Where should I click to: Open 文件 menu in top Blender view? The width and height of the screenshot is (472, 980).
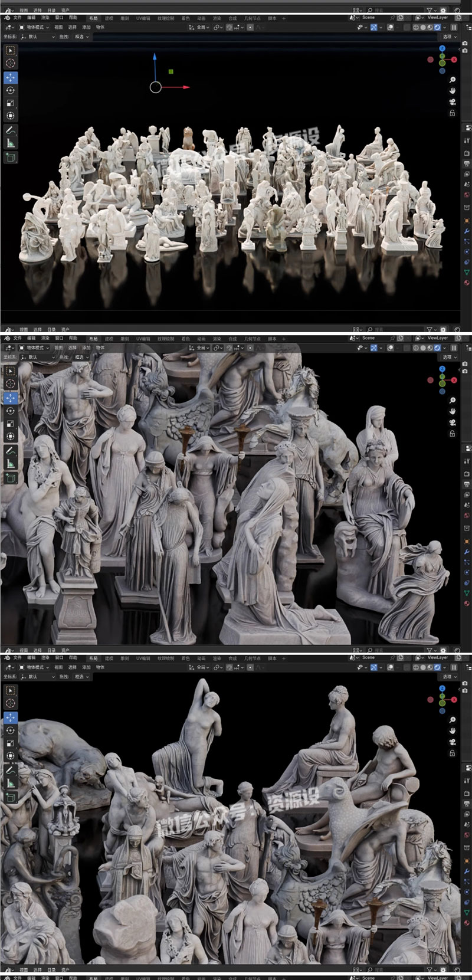click(18, 18)
